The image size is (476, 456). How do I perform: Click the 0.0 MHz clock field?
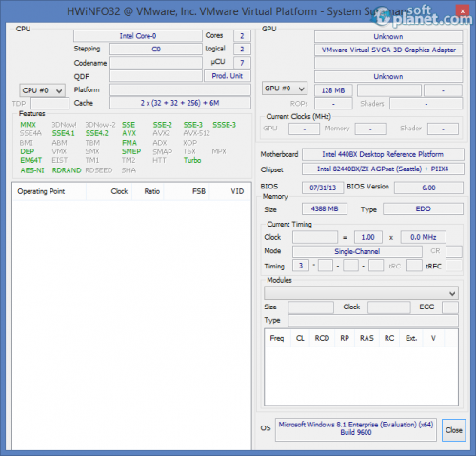click(x=424, y=237)
